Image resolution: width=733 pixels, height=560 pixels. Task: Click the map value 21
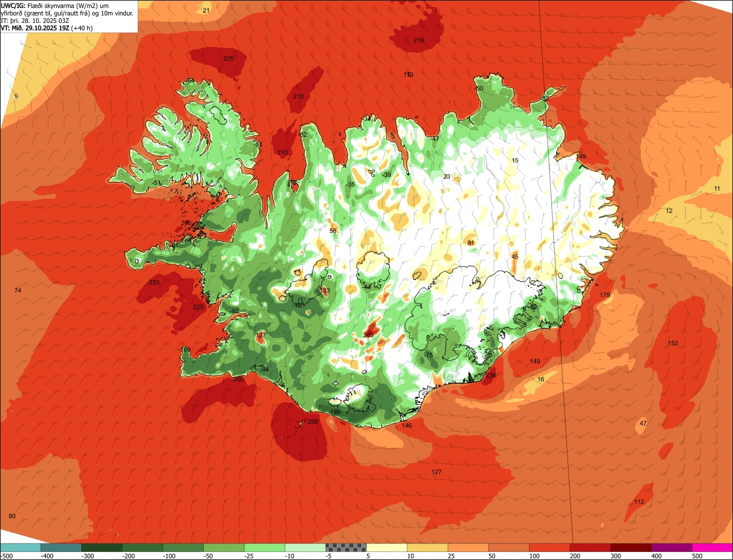206,10
